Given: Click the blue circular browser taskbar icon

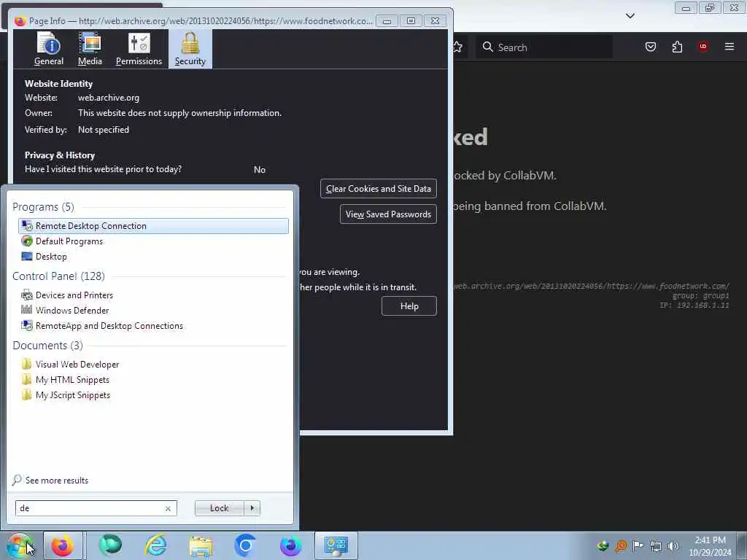Looking at the screenshot, I should [x=245, y=545].
